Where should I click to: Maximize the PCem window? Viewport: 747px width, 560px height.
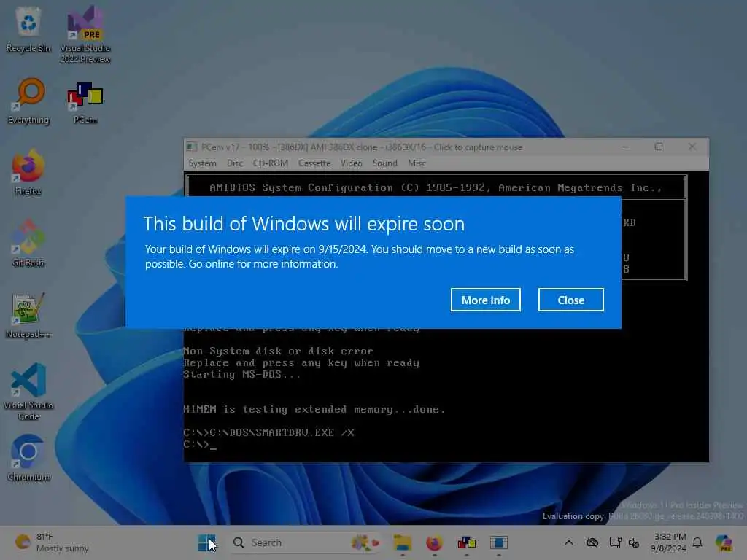[659, 147]
